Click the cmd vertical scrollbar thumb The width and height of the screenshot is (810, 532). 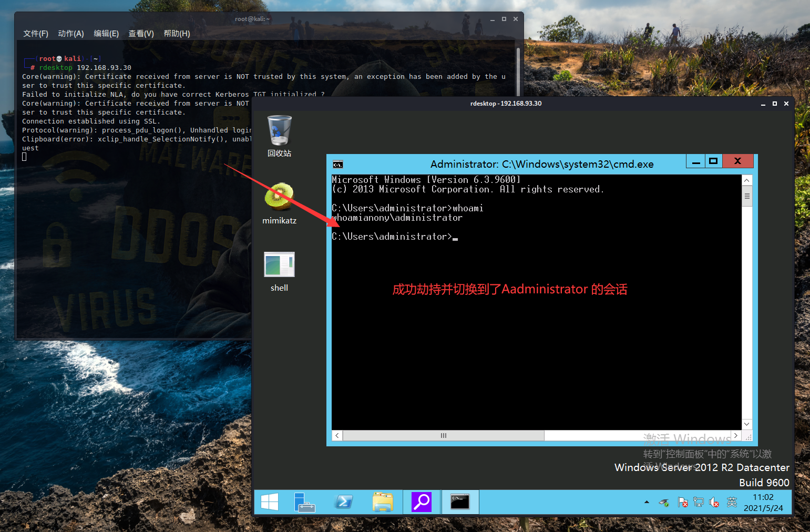click(x=747, y=196)
